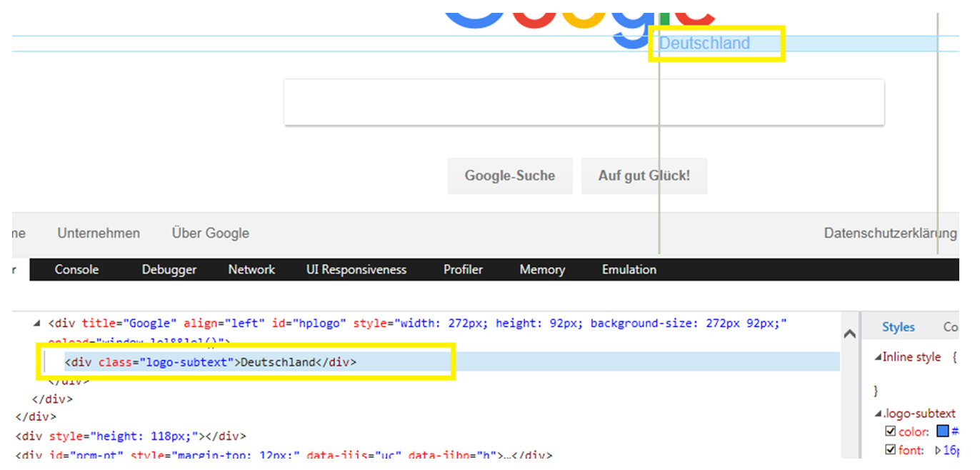Viewport: 980px width, 470px height.
Task: Collapse the Inline style rule
Action: [x=879, y=356]
